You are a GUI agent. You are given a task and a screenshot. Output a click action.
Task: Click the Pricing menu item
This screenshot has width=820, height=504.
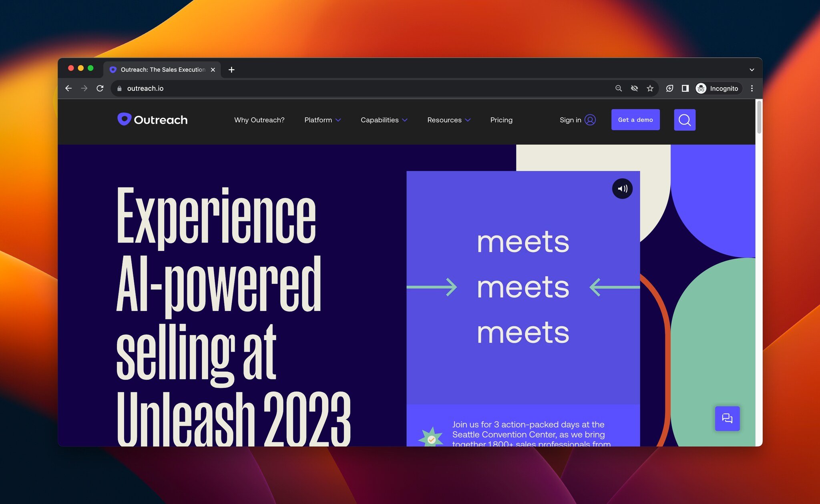[x=501, y=120]
